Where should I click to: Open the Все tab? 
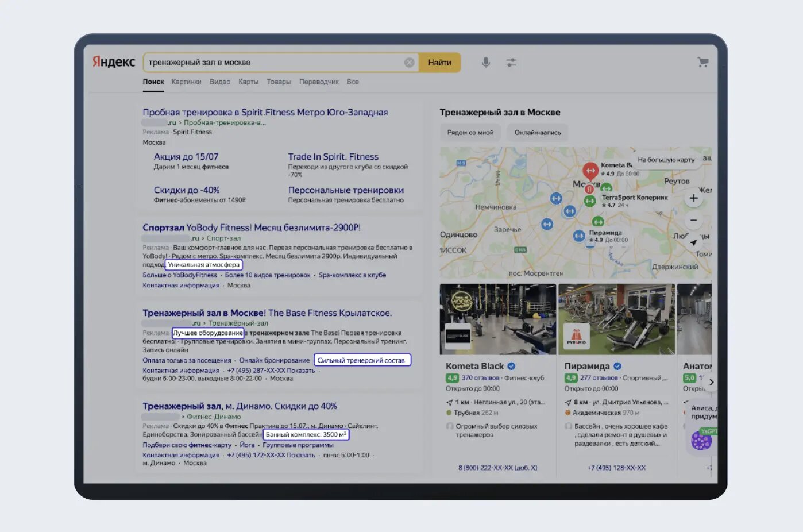coord(353,82)
